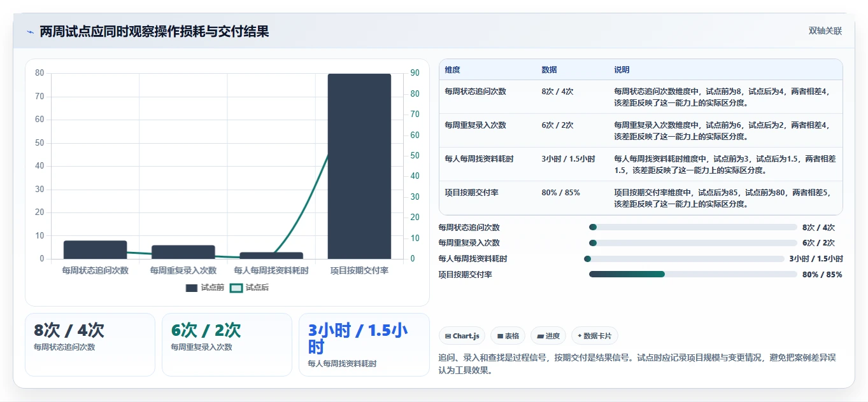Viewport: 868px width, 402px height.
Task: Click the 每周状态追问次数 bar in the chart
Action: (x=95, y=250)
